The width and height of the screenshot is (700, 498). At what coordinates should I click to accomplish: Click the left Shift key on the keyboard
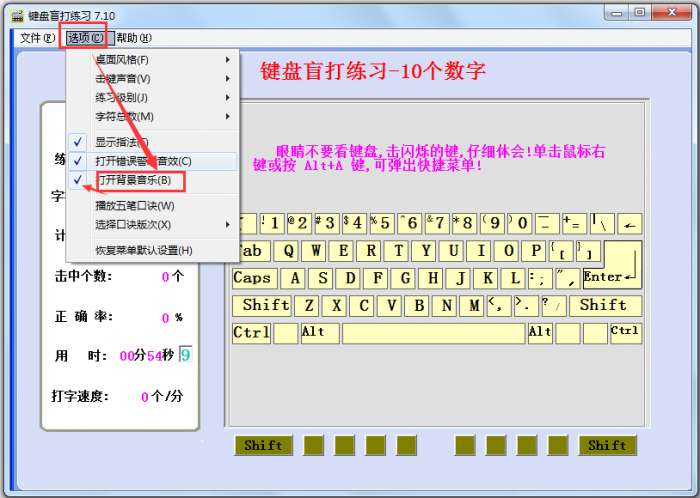(262, 306)
